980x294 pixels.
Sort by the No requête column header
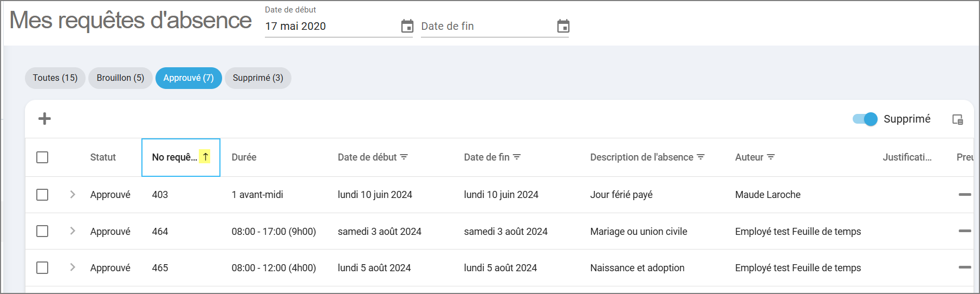point(174,157)
